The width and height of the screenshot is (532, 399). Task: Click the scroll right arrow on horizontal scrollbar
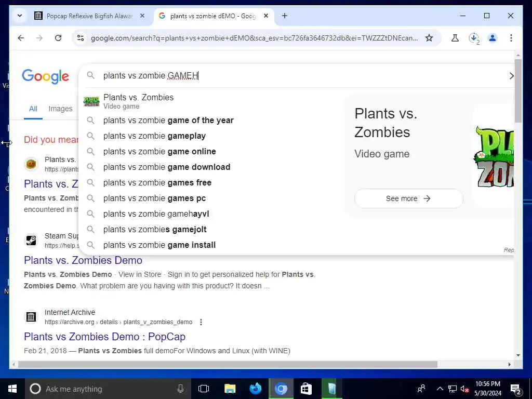click(509, 364)
